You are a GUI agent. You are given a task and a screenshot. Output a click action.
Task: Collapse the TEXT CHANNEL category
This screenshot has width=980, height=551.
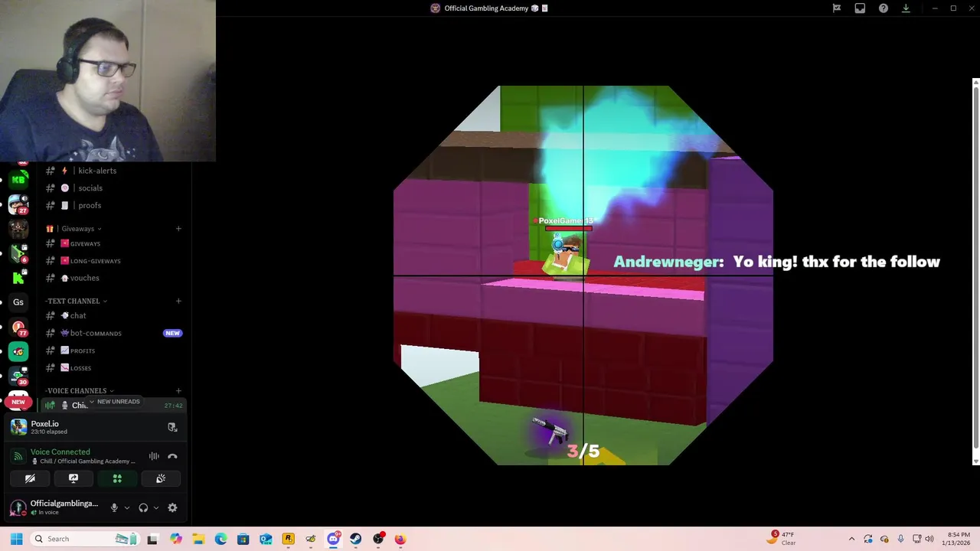(76, 301)
